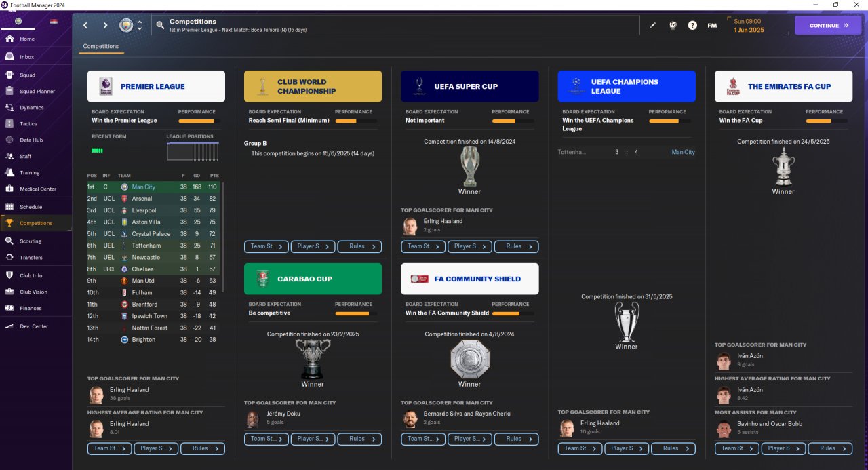Click the back navigation arrow
868x470 pixels.
click(85, 25)
